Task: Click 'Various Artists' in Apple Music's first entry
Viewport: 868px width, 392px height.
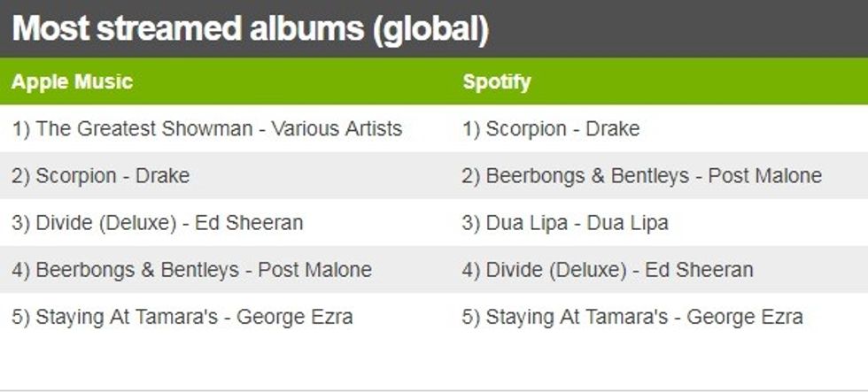Action: (x=337, y=129)
